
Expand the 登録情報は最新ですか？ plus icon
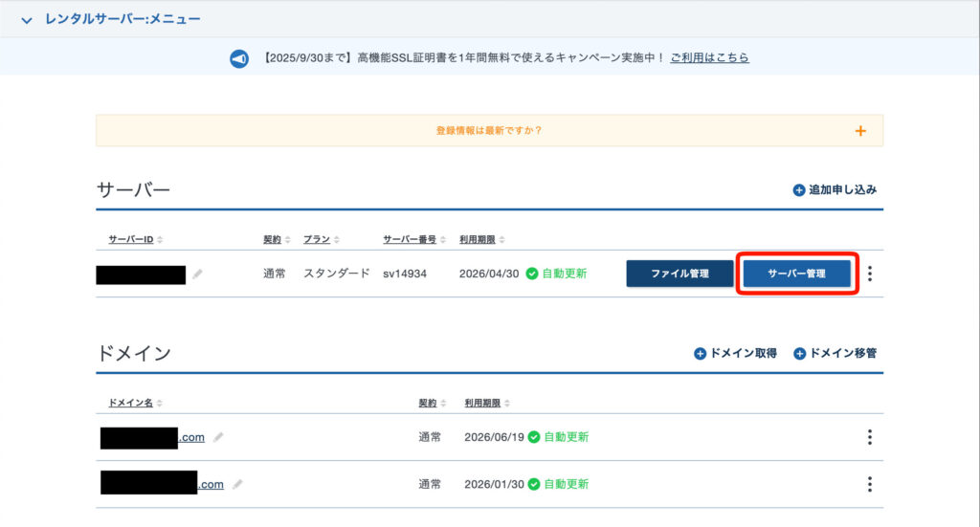point(860,130)
